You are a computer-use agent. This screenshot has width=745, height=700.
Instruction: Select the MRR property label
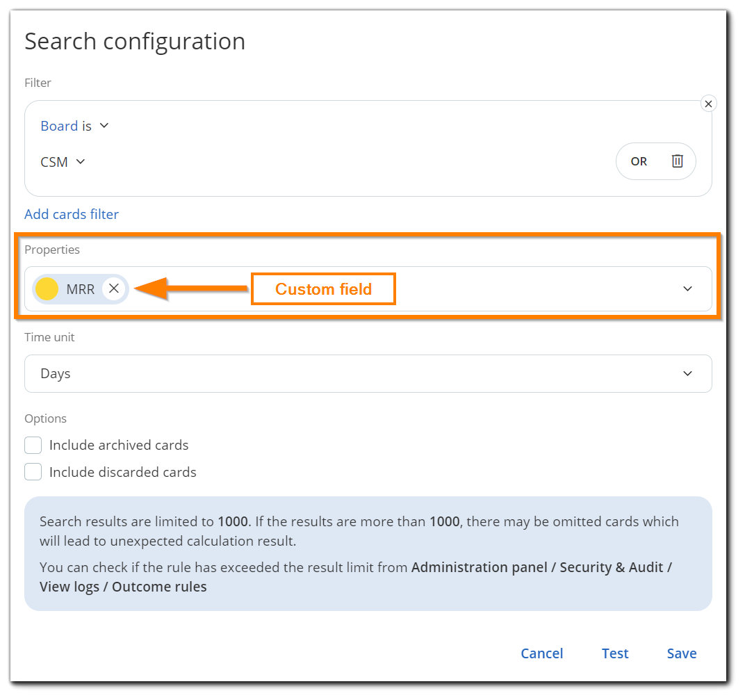coord(81,289)
